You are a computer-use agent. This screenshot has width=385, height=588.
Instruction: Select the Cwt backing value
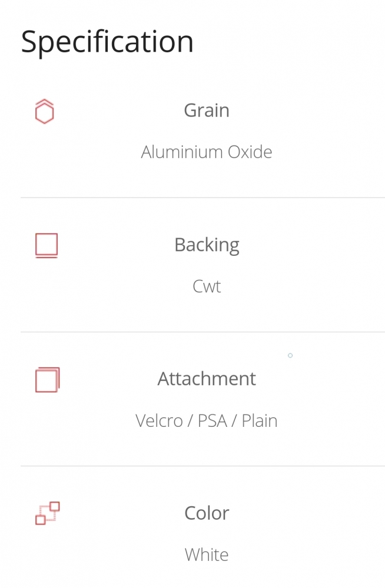coord(207,286)
